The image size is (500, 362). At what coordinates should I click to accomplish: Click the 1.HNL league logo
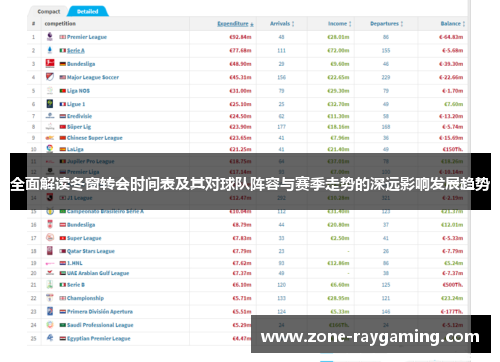click(x=50, y=263)
